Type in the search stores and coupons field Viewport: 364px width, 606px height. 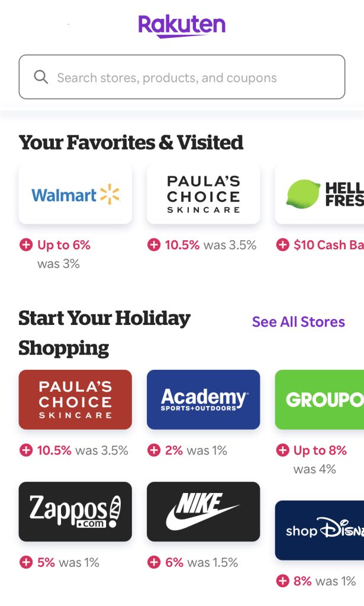point(189,78)
